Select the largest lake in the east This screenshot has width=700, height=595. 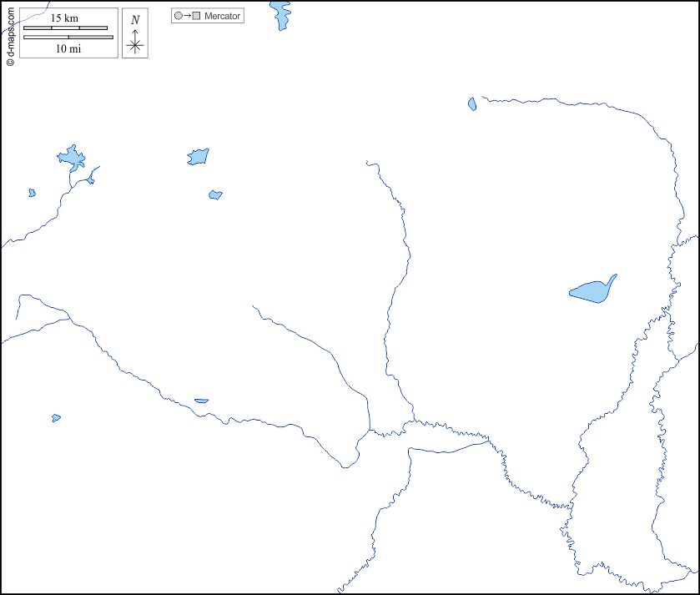[592, 291]
